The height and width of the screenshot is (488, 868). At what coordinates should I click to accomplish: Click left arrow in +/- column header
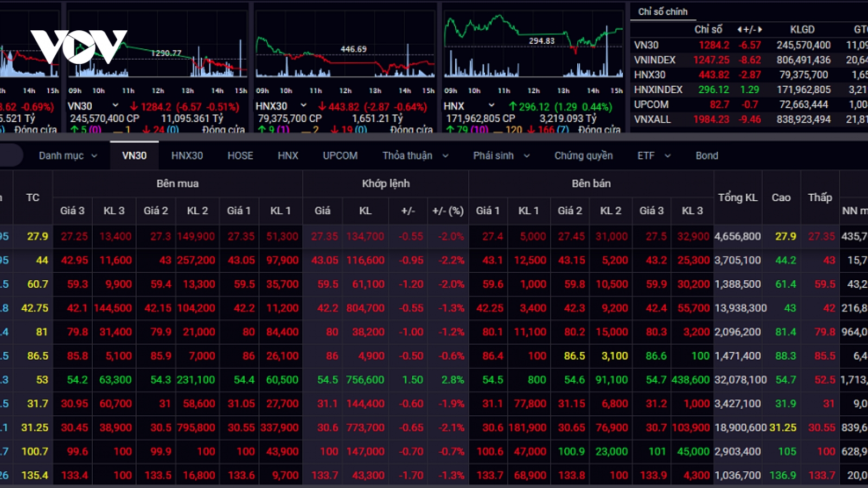pos(740,29)
